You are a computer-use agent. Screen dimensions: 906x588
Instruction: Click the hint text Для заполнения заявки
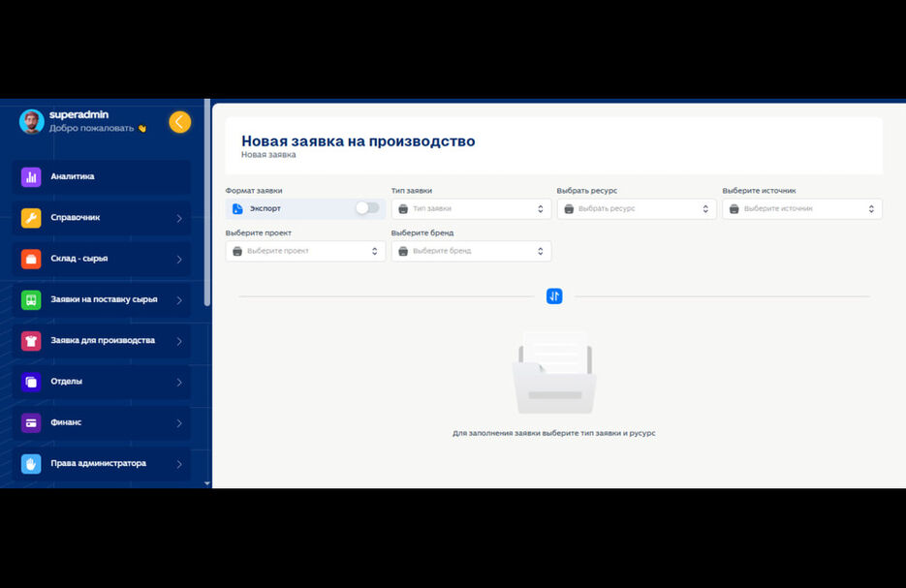pyautogui.click(x=553, y=433)
